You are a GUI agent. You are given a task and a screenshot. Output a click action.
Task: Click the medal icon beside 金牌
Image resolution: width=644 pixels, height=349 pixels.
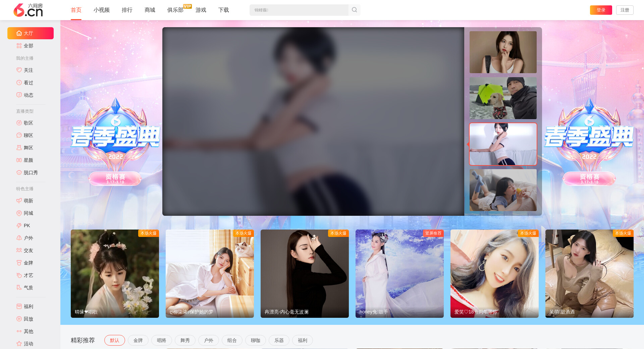pos(19,263)
